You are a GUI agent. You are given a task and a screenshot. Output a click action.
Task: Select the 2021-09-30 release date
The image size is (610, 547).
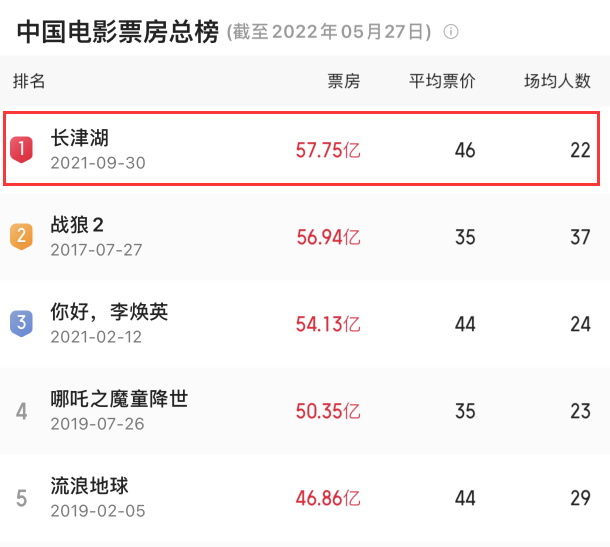pos(98,163)
